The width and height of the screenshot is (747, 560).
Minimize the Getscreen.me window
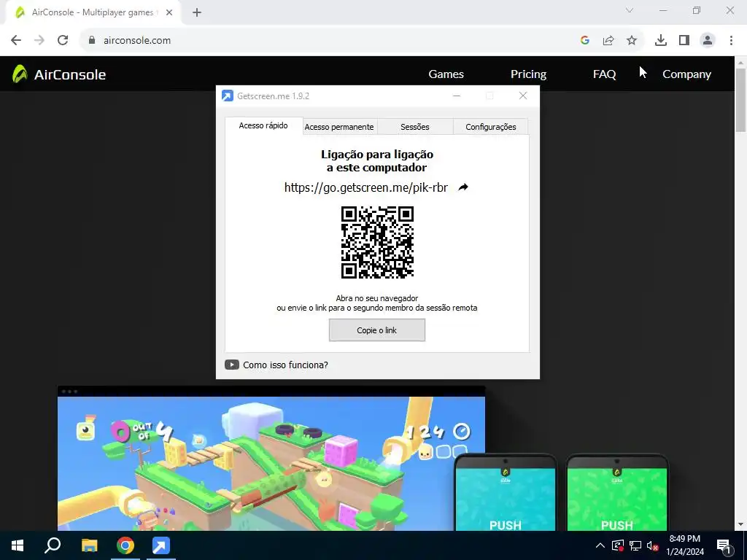[457, 96]
